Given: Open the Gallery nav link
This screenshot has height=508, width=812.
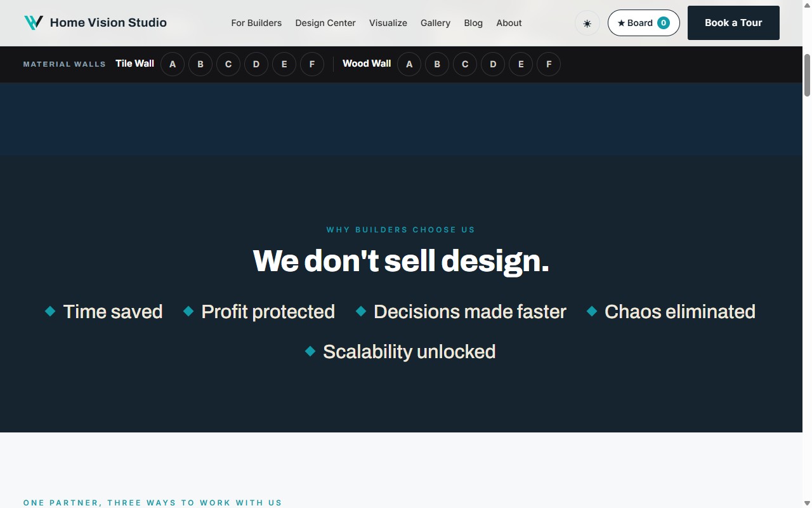Looking at the screenshot, I should coord(435,23).
